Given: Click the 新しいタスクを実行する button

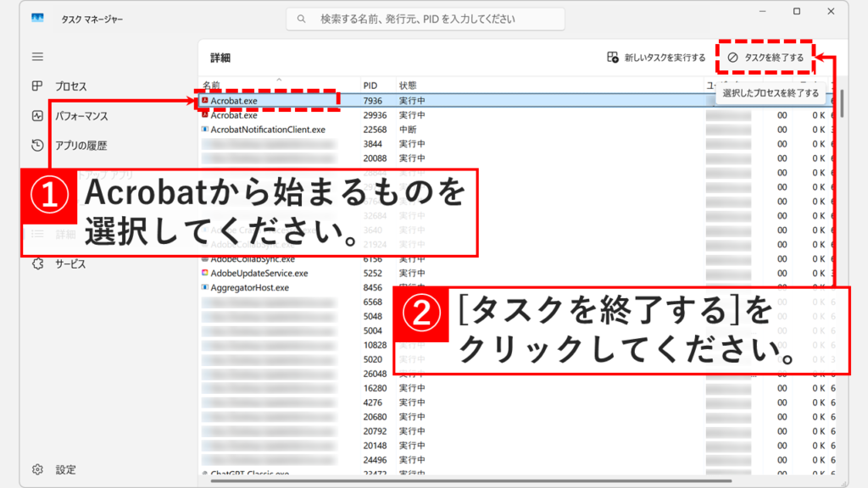Looking at the screenshot, I should (657, 57).
